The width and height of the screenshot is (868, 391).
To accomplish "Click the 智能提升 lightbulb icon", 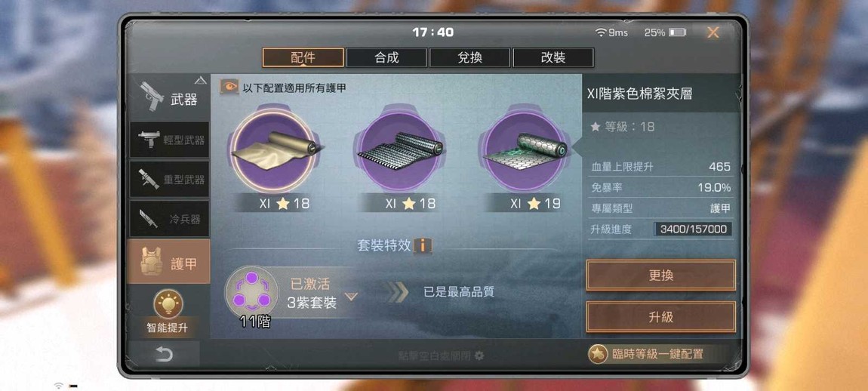I will click(x=168, y=305).
